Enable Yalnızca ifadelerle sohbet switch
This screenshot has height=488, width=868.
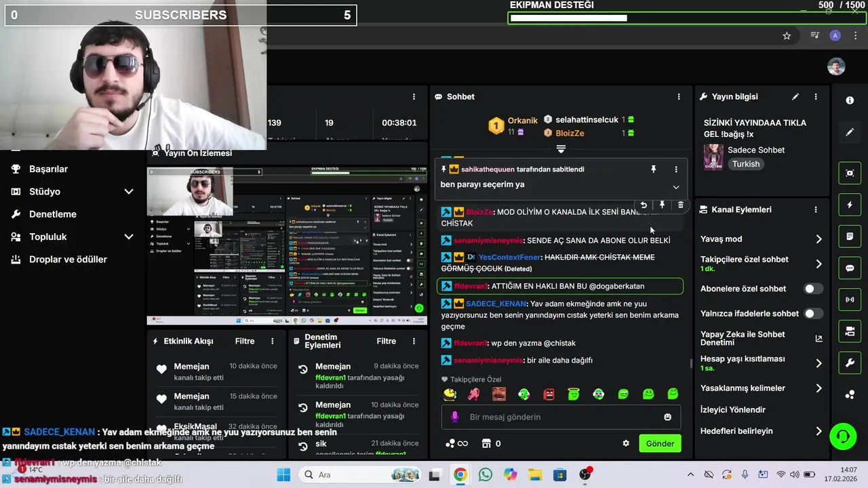pos(813,314)
